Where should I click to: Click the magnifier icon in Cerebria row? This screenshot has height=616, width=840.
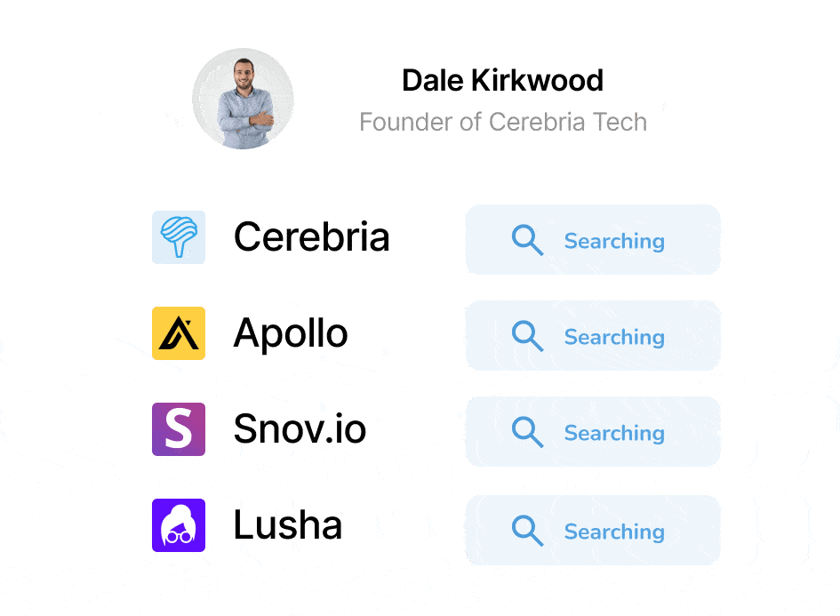pos(527,240)
